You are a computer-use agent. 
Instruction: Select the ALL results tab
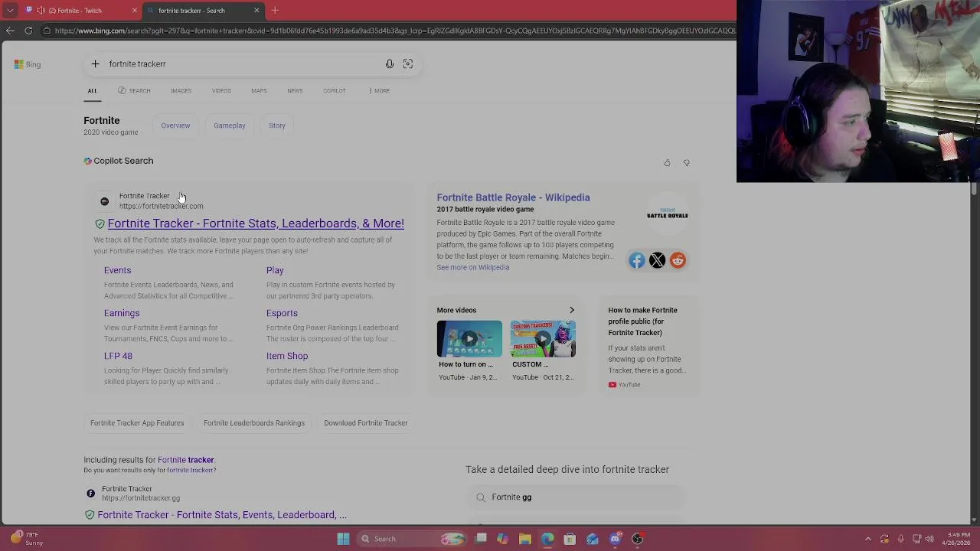click(x=92, y=91)
